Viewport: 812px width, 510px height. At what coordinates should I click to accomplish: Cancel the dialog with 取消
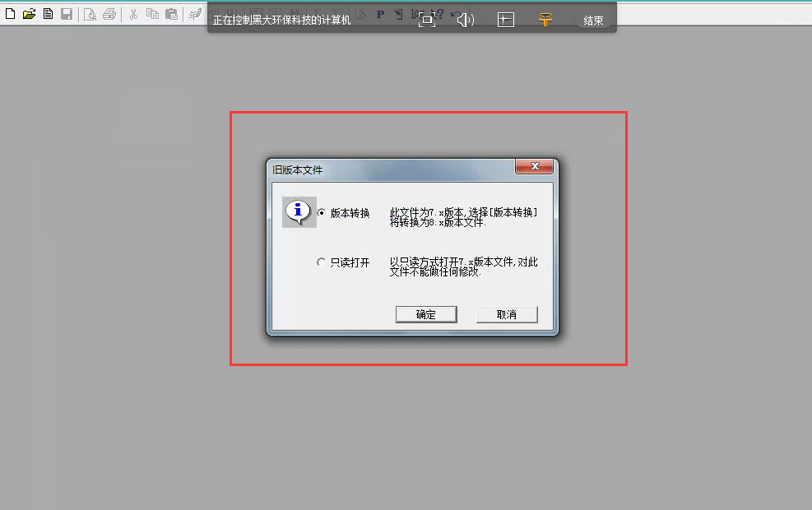(x=507, y=314)
